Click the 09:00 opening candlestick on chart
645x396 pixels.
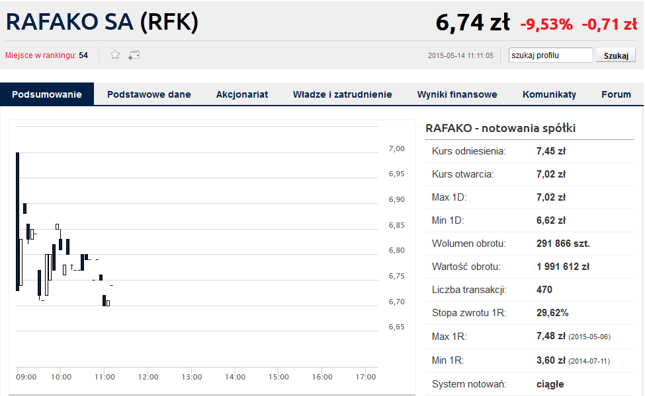18,222
